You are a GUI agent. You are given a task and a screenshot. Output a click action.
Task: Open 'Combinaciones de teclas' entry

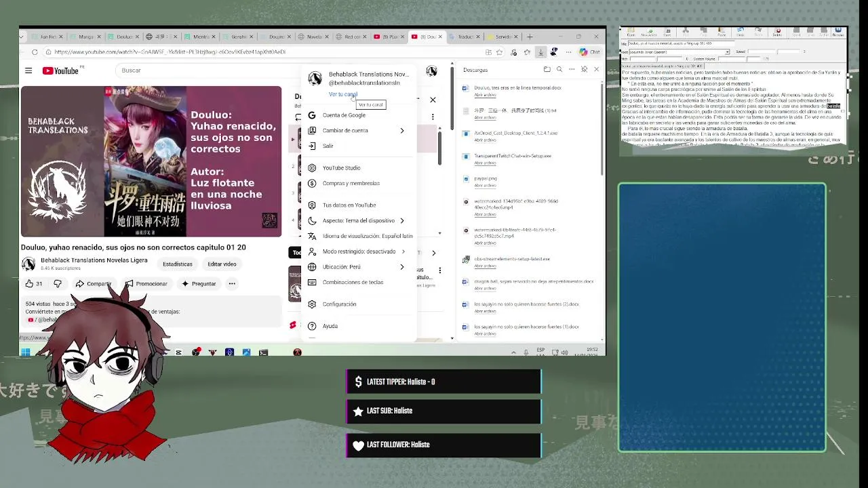pos(353,282)
